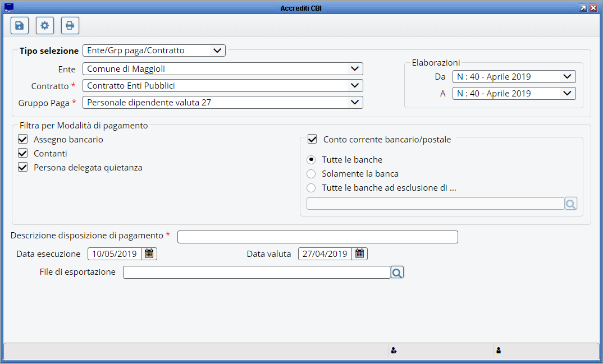Click the Data esecuzione date field

(x=115, y=254)
